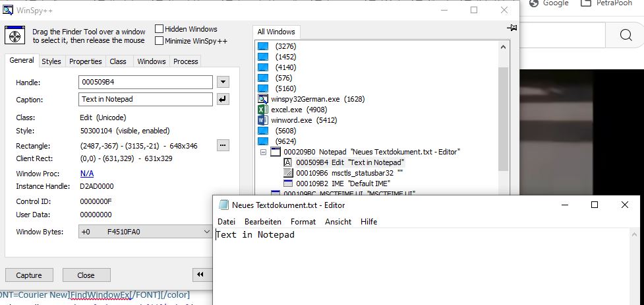Screen dimensions: 644x305
Task: Click the Capture button
Action: (x=29, y=275)
